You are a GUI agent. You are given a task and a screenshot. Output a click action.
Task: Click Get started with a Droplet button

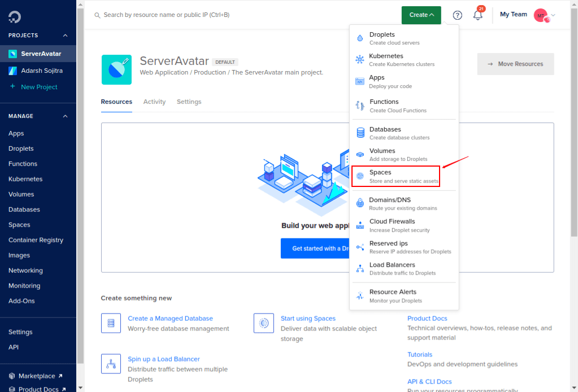tap(315, 249)
